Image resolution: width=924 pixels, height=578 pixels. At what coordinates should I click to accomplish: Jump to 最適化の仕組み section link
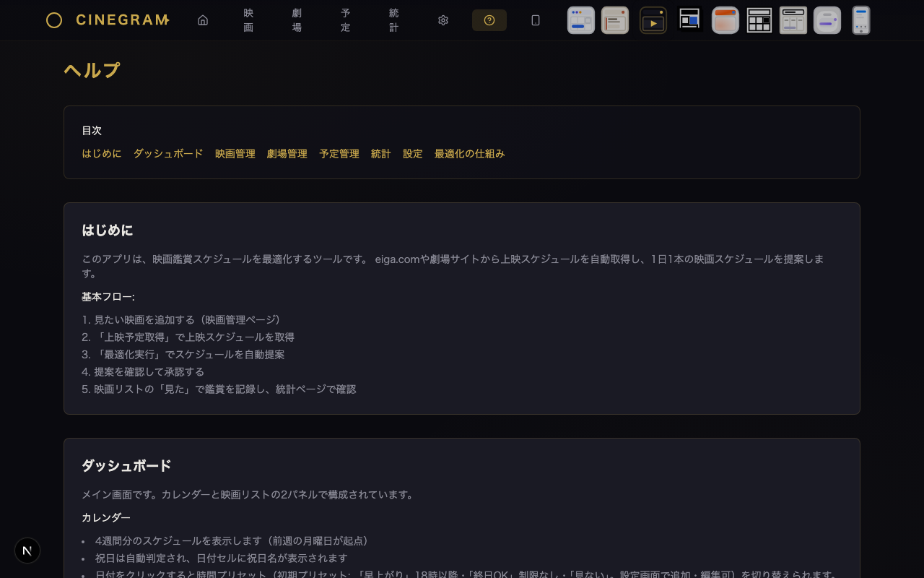tap(469, 154)
